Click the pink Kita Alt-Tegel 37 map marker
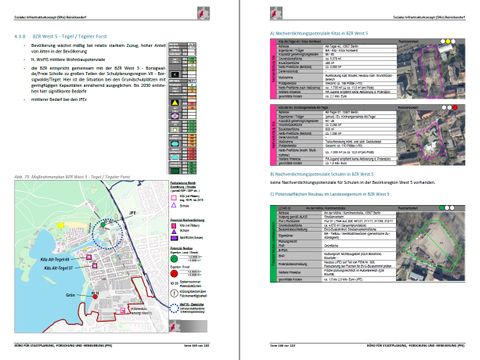 point(94,266)
